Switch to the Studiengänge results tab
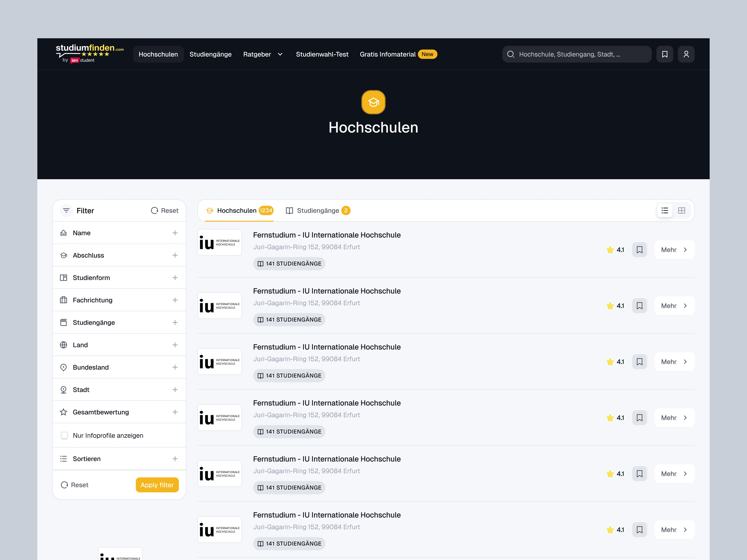The height and width of the screenshot is (560, 747). [318, 211]
